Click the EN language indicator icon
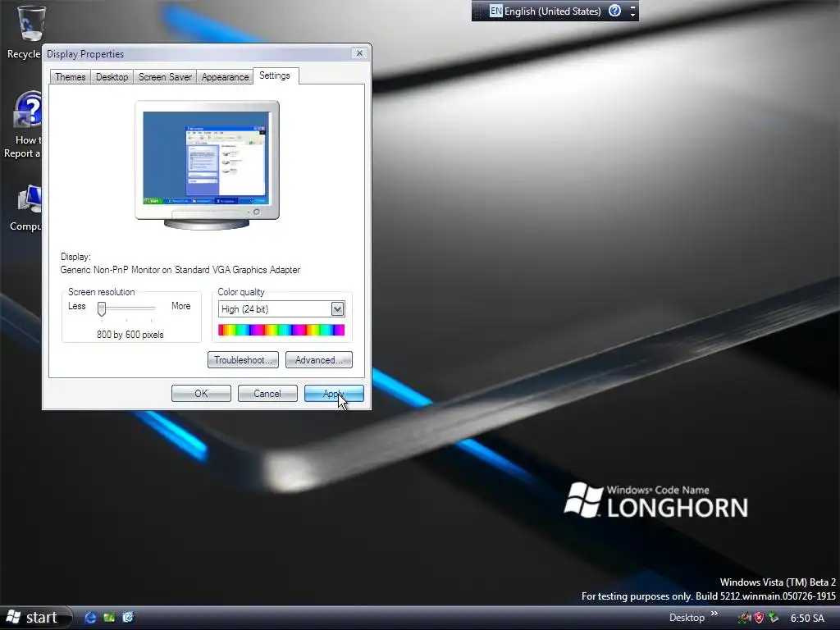Screen dimensions: 840x630 (x=496, y=11)
